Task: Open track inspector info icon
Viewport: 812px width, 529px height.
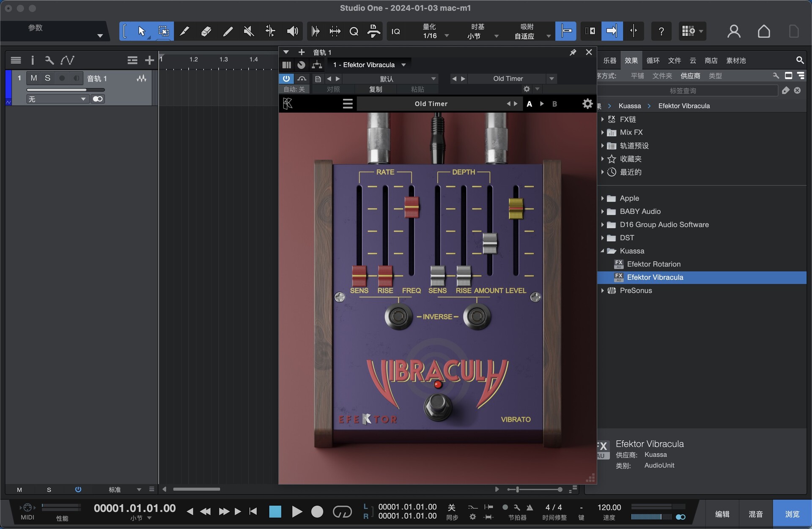Action: [x=32, y=60]
